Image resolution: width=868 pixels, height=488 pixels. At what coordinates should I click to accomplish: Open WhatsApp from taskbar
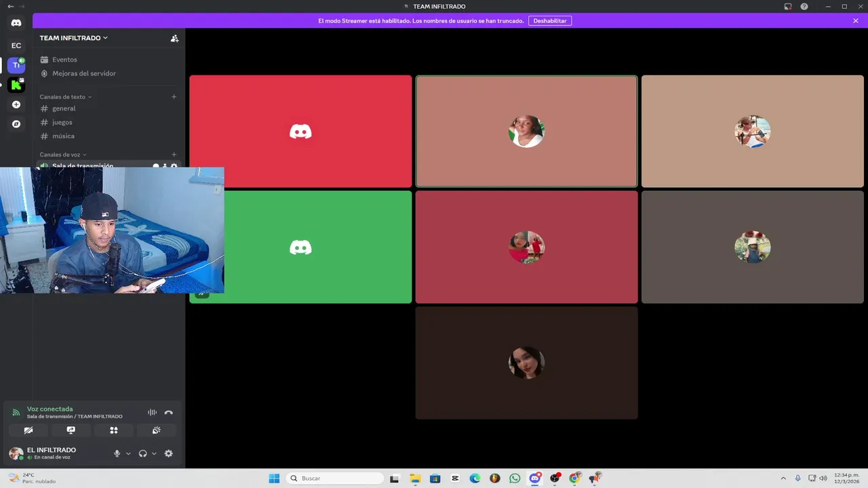515,479
